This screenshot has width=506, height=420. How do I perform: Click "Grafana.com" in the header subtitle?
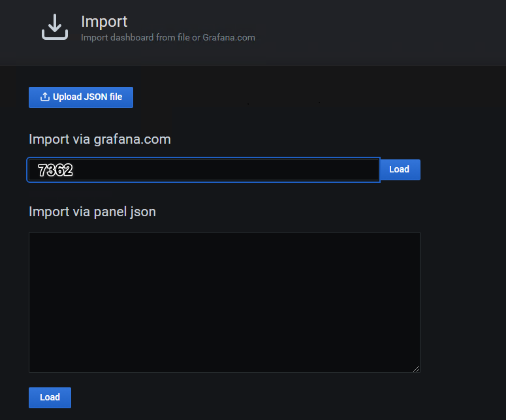pos(229,38)
